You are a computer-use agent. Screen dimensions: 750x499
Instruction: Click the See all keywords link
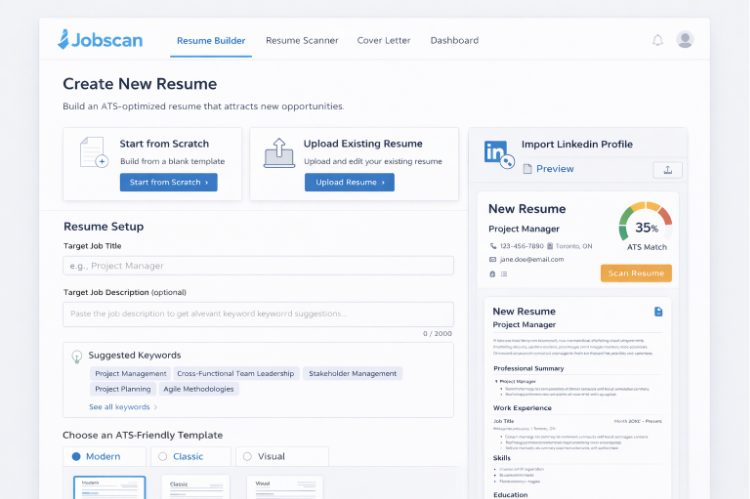point(120,407)
